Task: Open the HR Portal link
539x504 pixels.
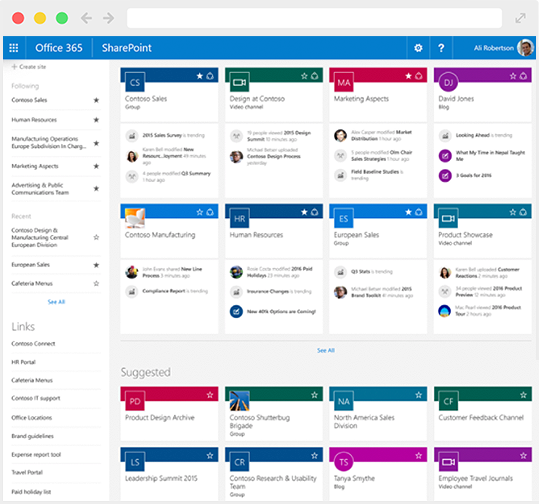Action: (x=23, y=362)
